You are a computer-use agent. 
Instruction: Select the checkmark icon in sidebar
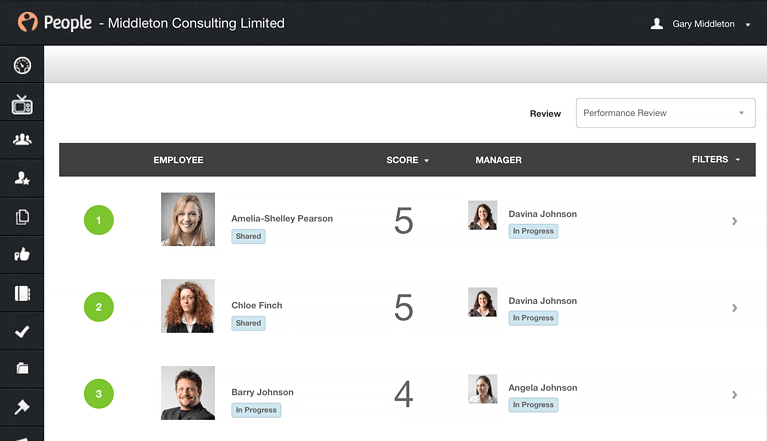(22, 331)
